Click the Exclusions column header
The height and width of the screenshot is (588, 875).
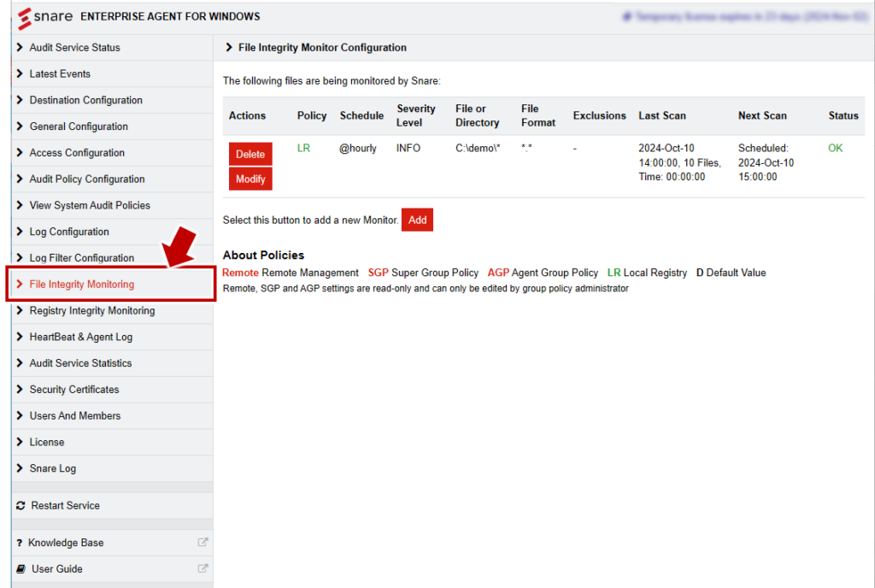point(599,115)
